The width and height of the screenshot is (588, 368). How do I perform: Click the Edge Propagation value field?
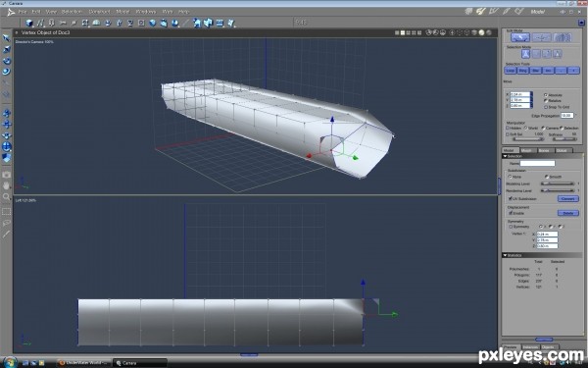[567, 115]
